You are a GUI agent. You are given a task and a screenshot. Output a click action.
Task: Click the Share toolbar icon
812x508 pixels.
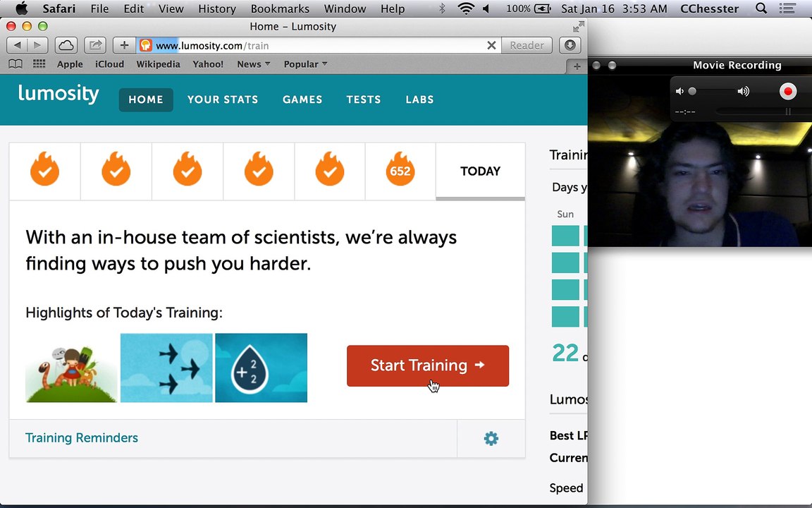pos(95,45)
